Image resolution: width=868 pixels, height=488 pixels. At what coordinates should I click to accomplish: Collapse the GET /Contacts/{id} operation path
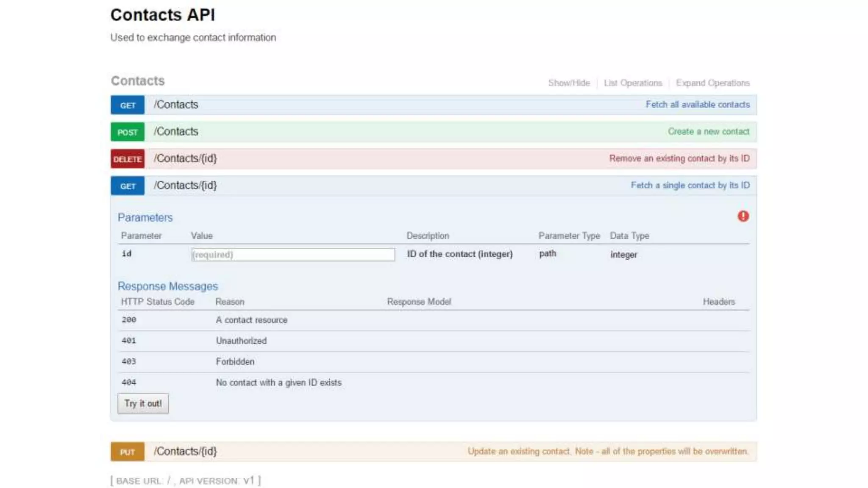185,186
